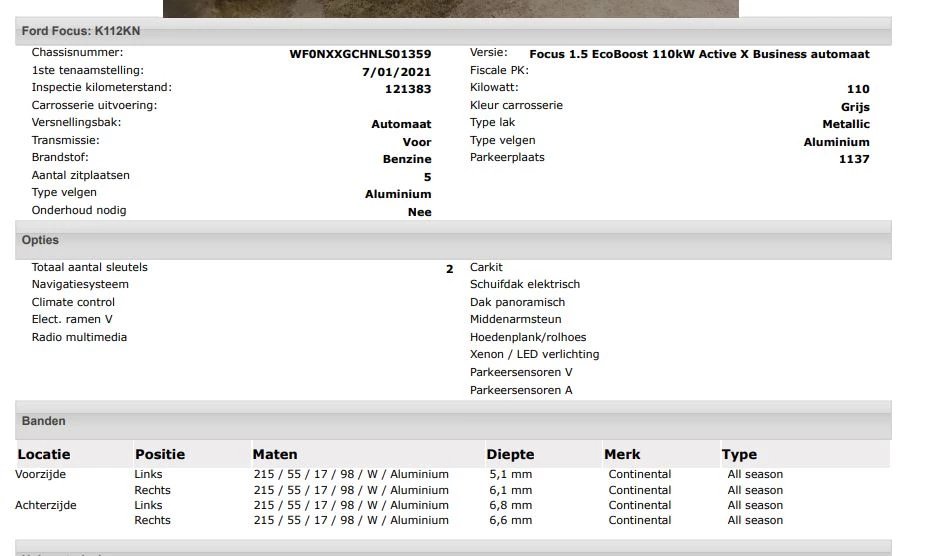Select the Dak panoramisch option
This screenshot has width=951, height=556.
point(517,302)
